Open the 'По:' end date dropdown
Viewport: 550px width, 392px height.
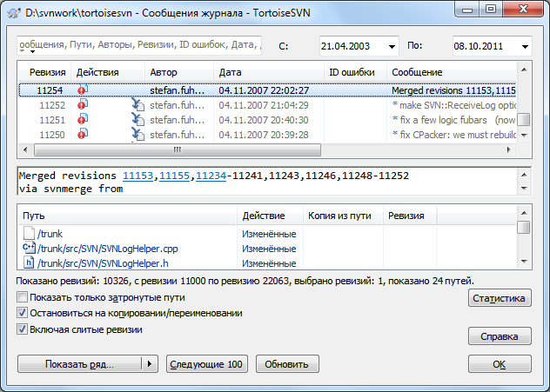pos(525,46)
